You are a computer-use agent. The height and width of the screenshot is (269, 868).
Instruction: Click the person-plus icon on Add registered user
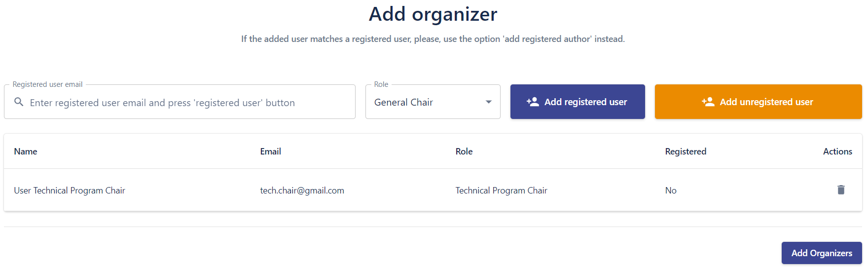point(533,102)
